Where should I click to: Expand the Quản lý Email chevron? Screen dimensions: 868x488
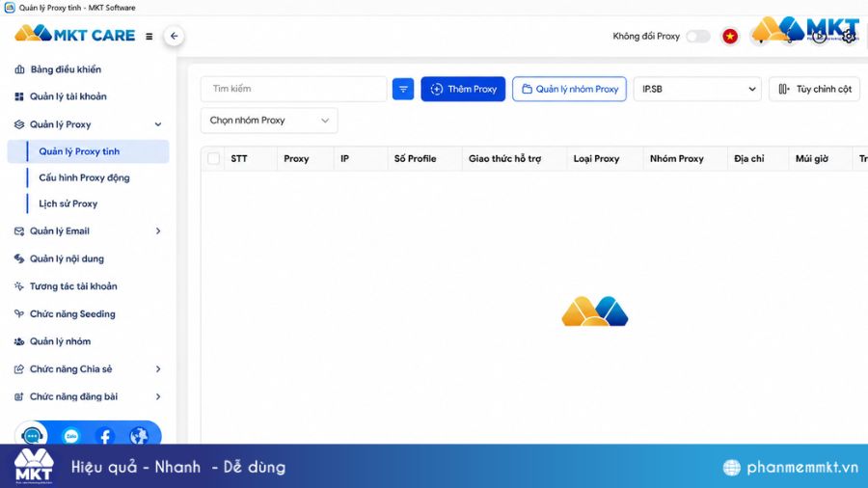coord(158,231)
